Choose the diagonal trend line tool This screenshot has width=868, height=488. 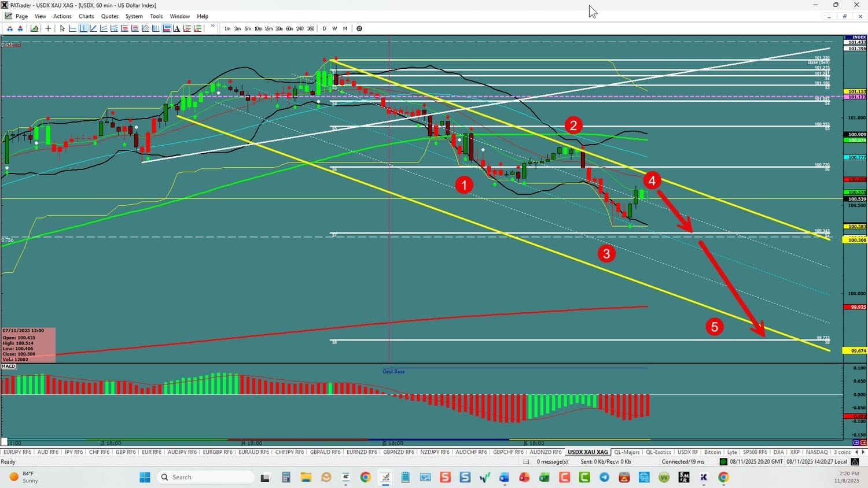pyautogui.click(x=93, y=28)
